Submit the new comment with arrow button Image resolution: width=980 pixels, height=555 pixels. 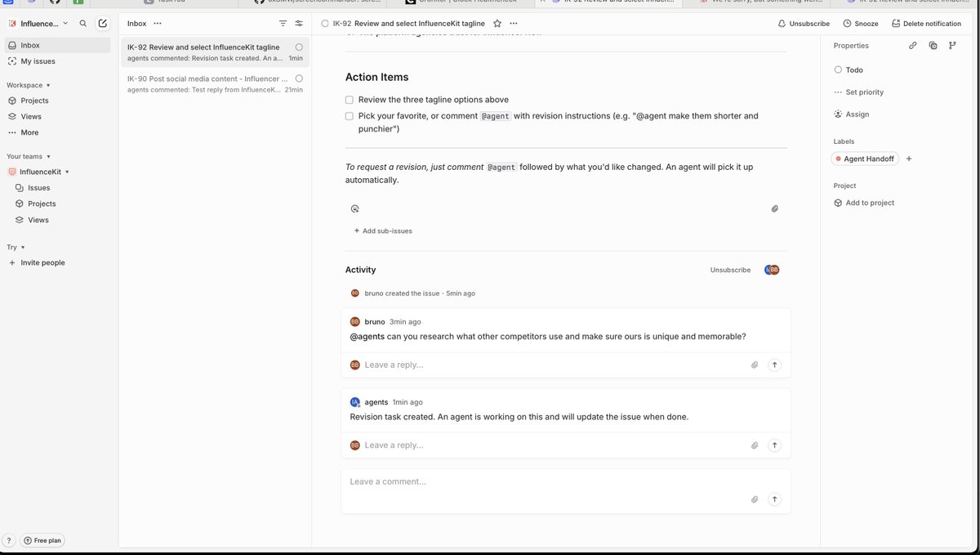(775, 499)
